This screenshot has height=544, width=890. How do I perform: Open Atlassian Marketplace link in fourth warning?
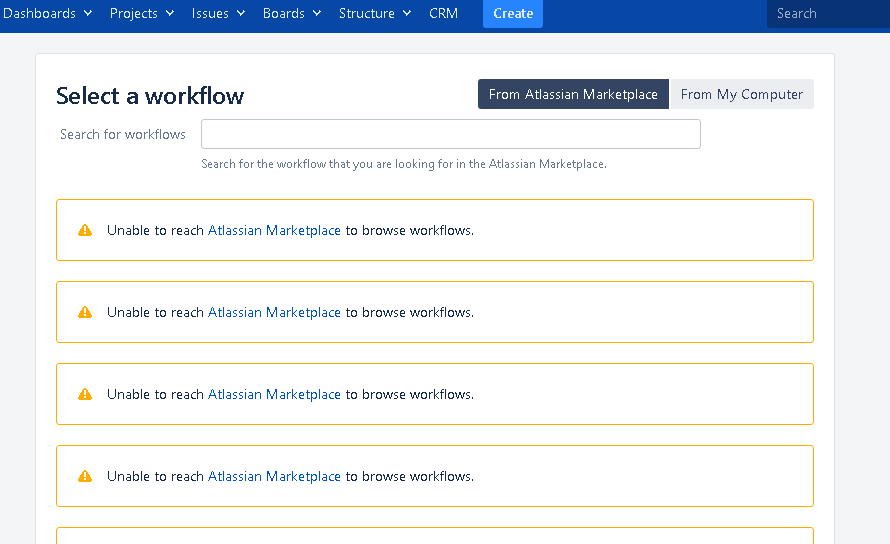(x=274, y=476)
